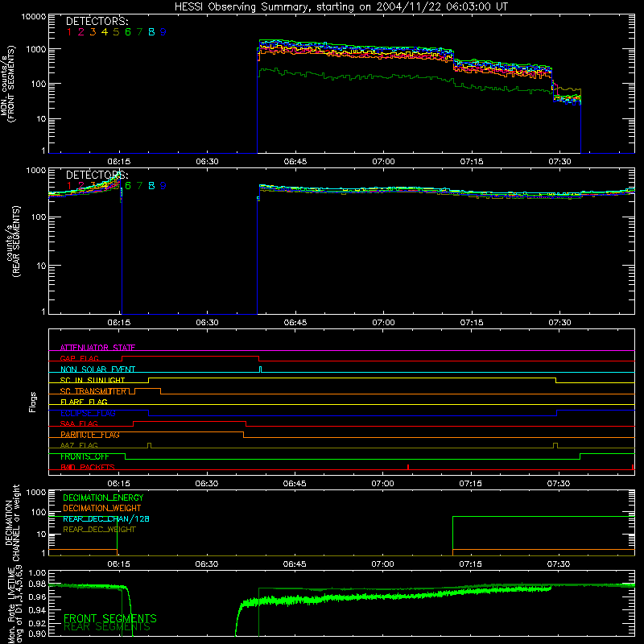Screen dimensions: 644x644
Task: Select detector 9 in front segments legend
Action: click(x=163, y=32)
